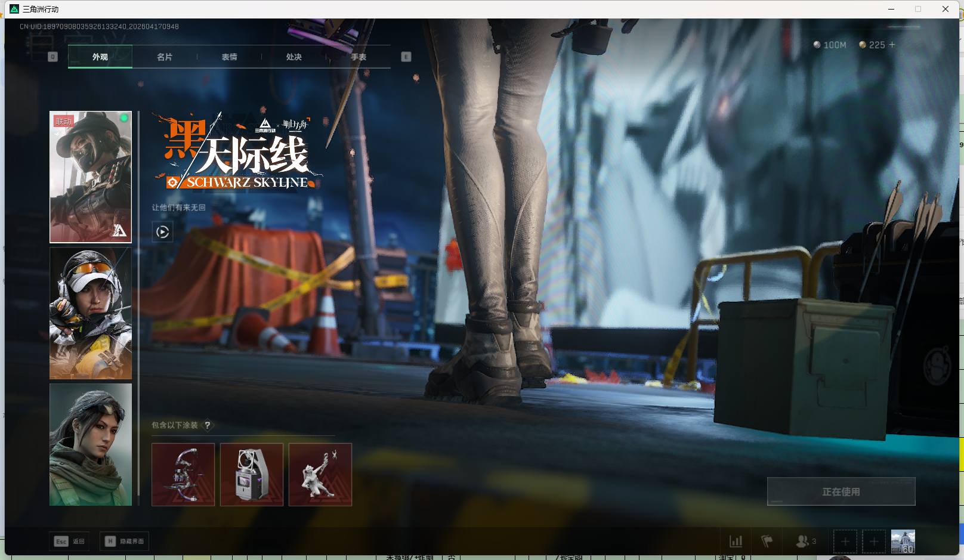This screenshot has width=964, height=560.
Task: Click the Esc 返回 button
Action: tap(69, 541)
